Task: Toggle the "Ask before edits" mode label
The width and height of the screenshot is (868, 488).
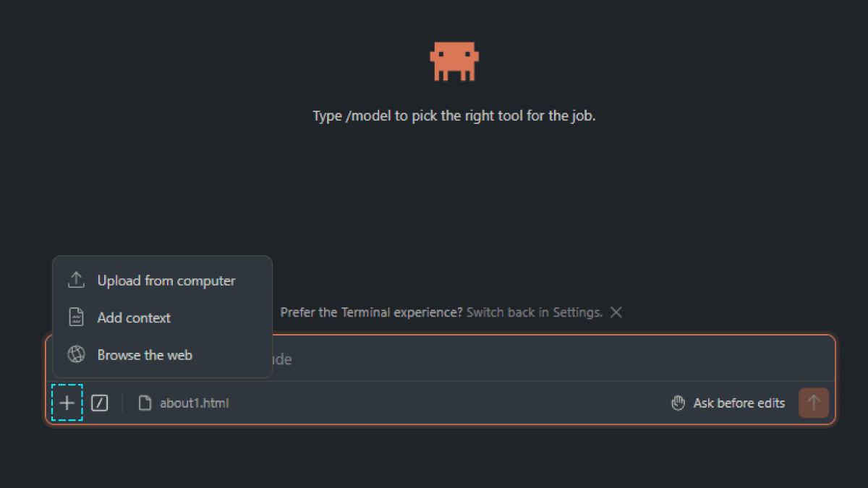Action: pos(739,403)
